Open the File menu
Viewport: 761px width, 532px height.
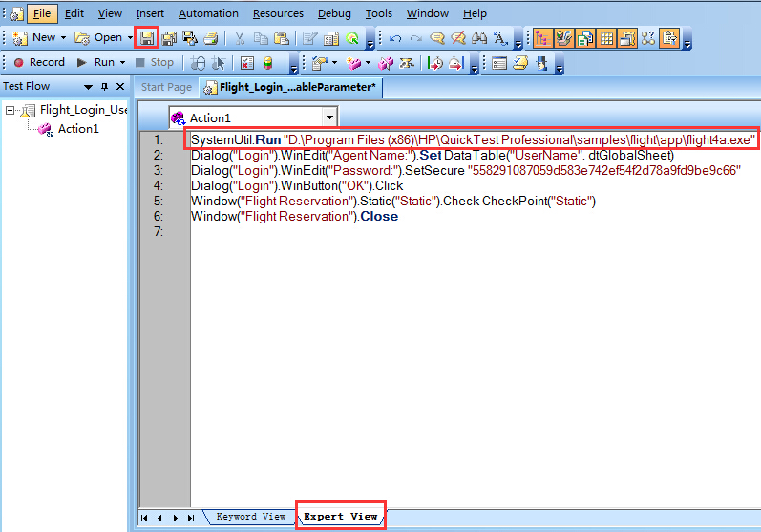[x=42, y=13]
